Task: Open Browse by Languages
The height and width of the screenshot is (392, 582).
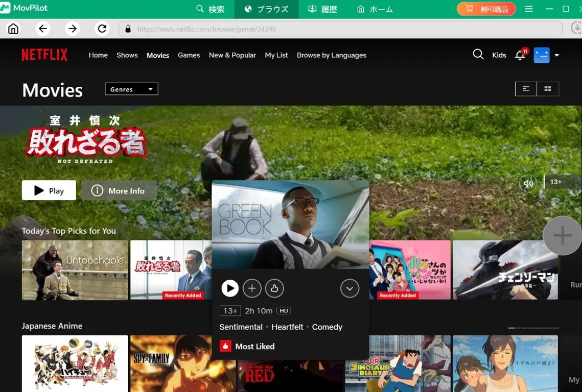Action: coord(332,55)
